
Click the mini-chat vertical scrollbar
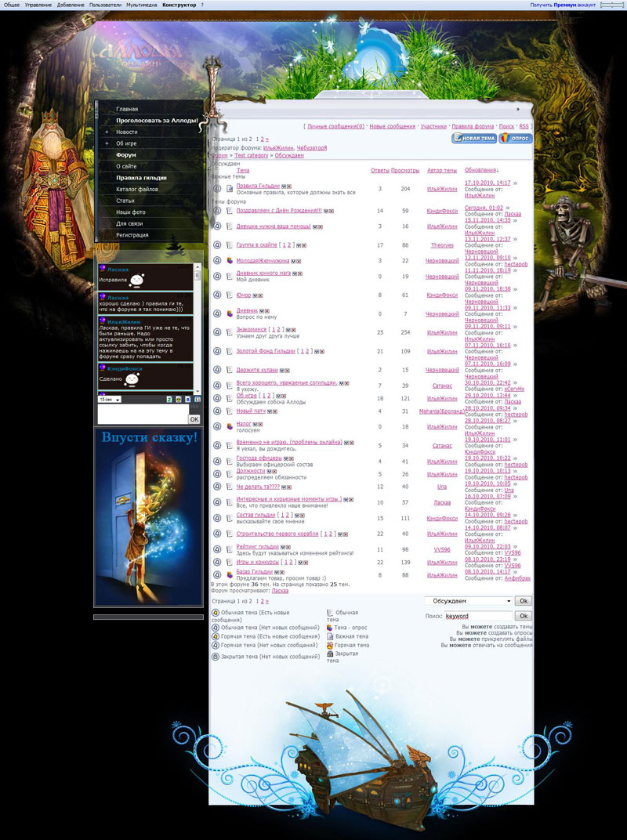[x=198, y=329]
